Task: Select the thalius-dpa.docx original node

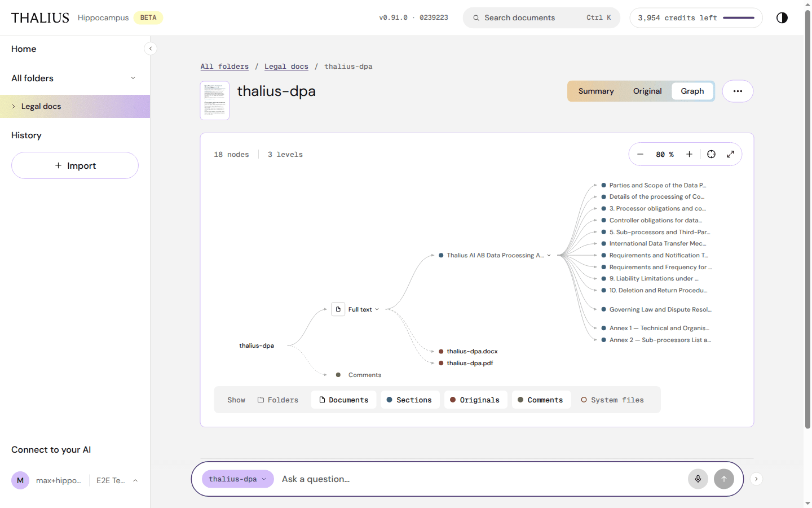Action: (468, 351)
